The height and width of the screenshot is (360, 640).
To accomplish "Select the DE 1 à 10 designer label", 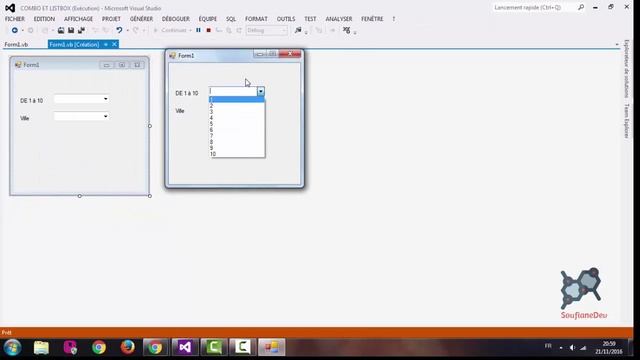I will tap(31, 100).
